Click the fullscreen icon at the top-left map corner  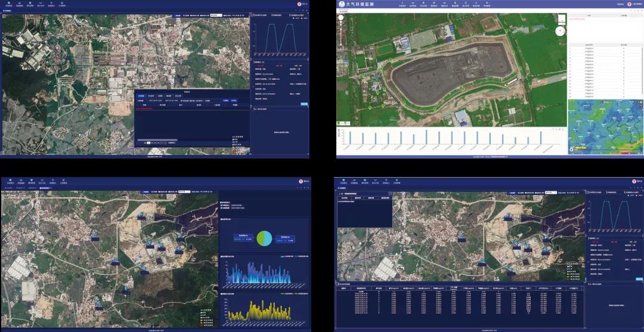point(4,16)
